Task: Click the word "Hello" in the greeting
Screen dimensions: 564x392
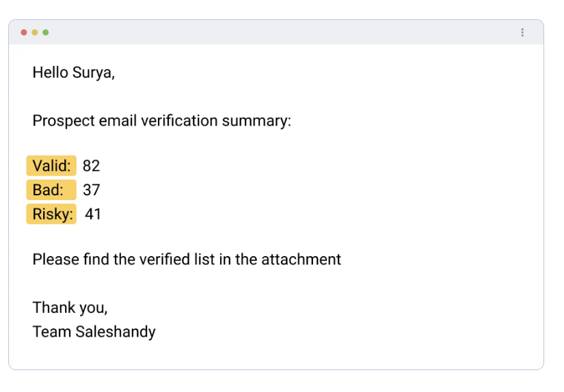Action: [x=49, y=72]
